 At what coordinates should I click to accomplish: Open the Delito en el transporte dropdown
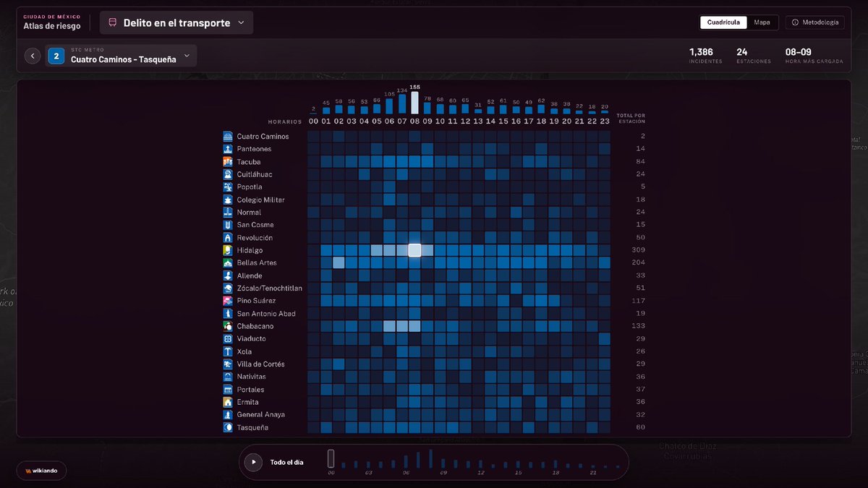176,23
